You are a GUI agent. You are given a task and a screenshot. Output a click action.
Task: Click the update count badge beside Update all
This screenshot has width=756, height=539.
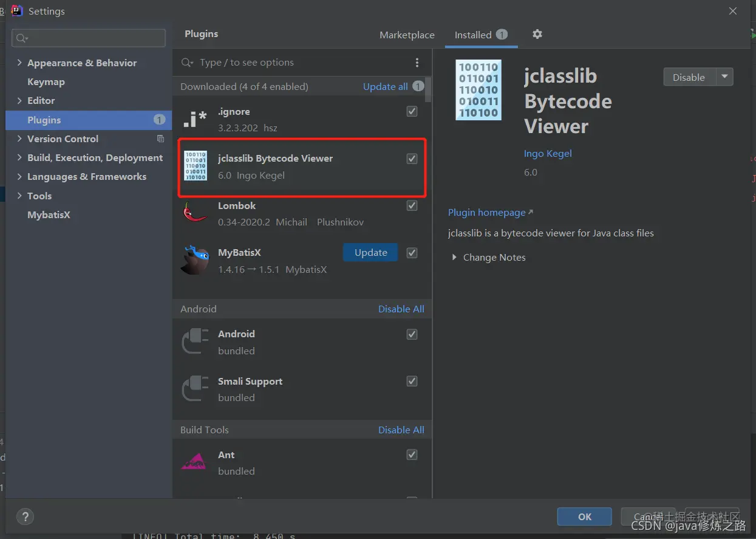418,86
